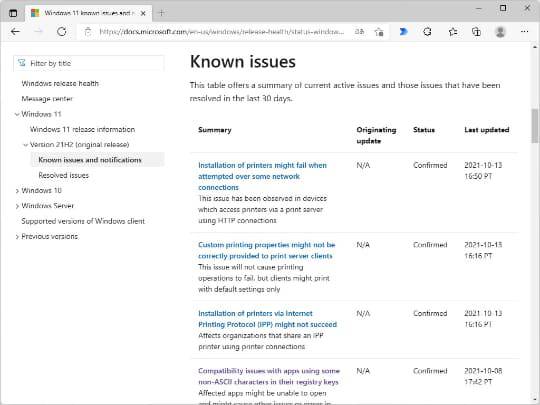Expand the Windows 10 tree node

17,190
